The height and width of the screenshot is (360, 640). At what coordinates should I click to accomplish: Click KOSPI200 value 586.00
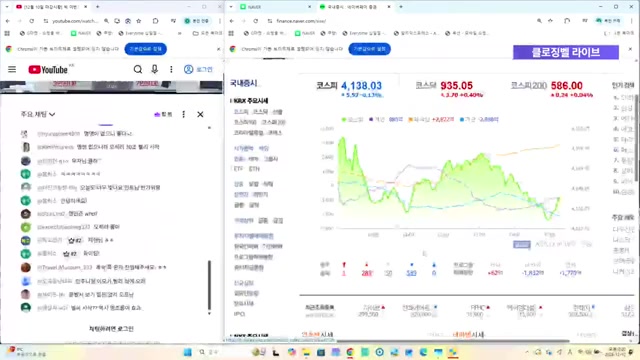pyautogui.click(x=567, y=86)
